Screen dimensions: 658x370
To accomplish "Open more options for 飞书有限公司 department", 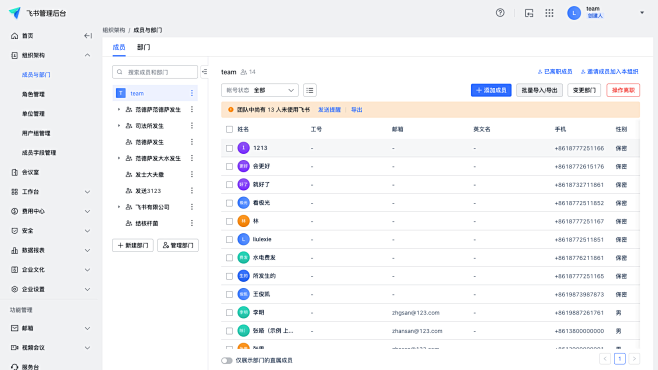I will point(192,207).
